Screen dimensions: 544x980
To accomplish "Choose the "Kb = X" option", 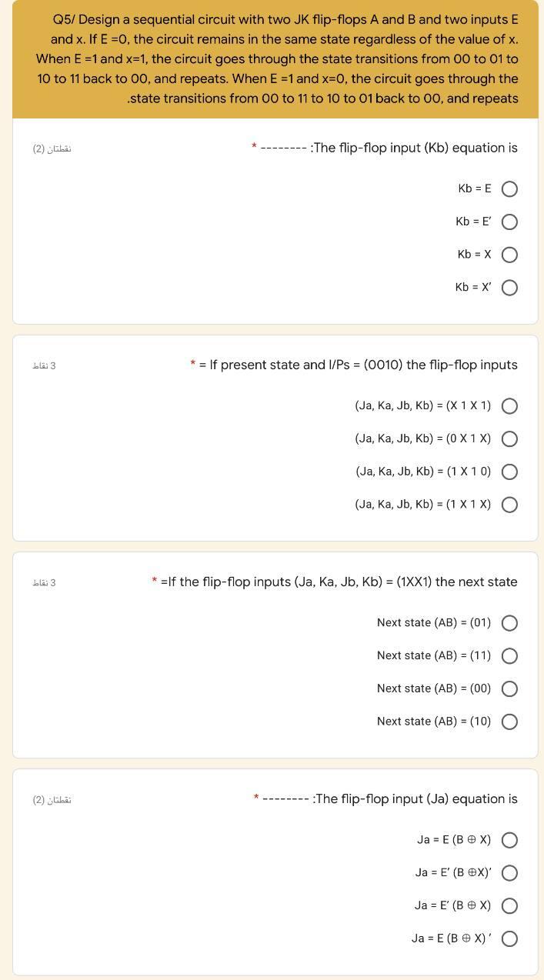I will 509,254.
